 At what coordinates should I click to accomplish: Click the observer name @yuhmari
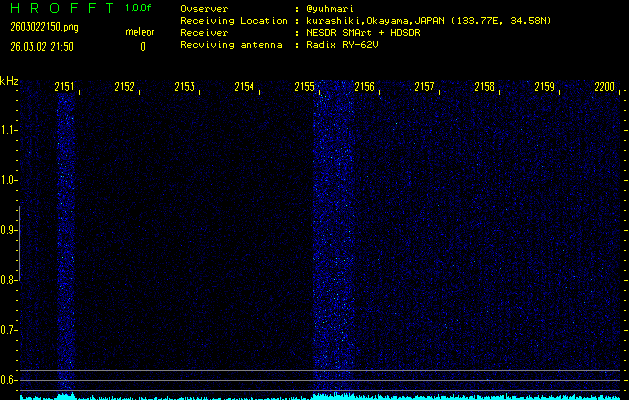tap(330, 9)
